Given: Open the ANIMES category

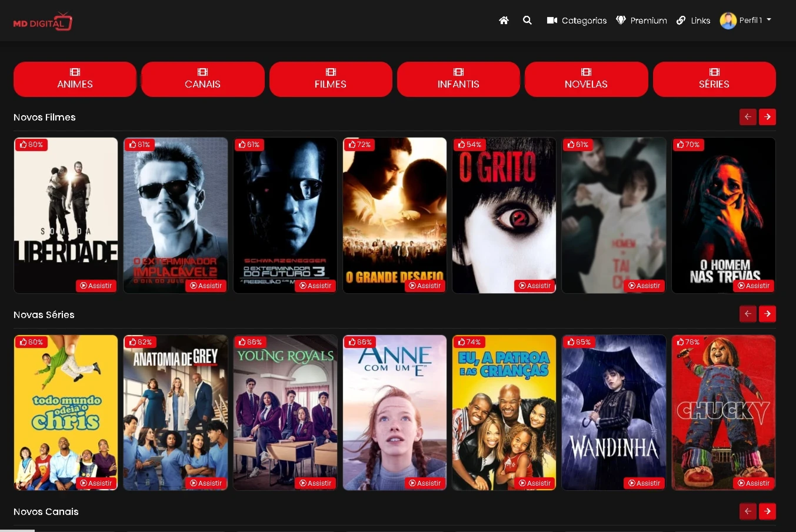Looking at the screenshot, I should click(75, 79).
